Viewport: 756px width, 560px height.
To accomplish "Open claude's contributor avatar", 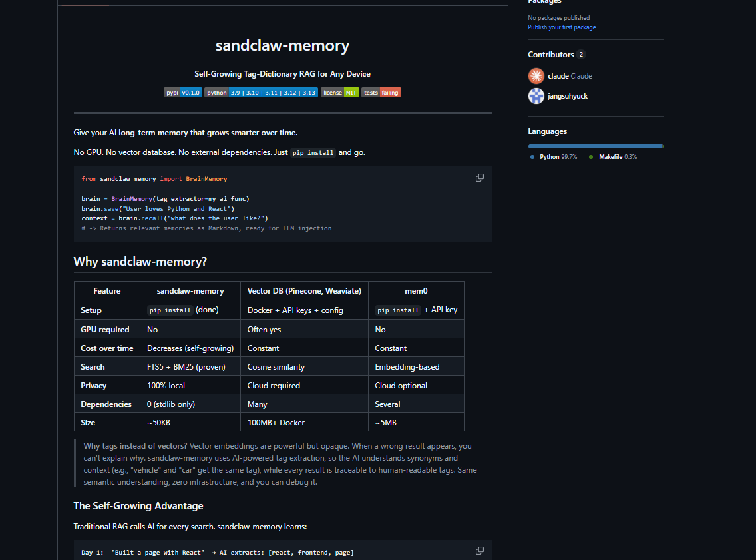I will point(536,75).
